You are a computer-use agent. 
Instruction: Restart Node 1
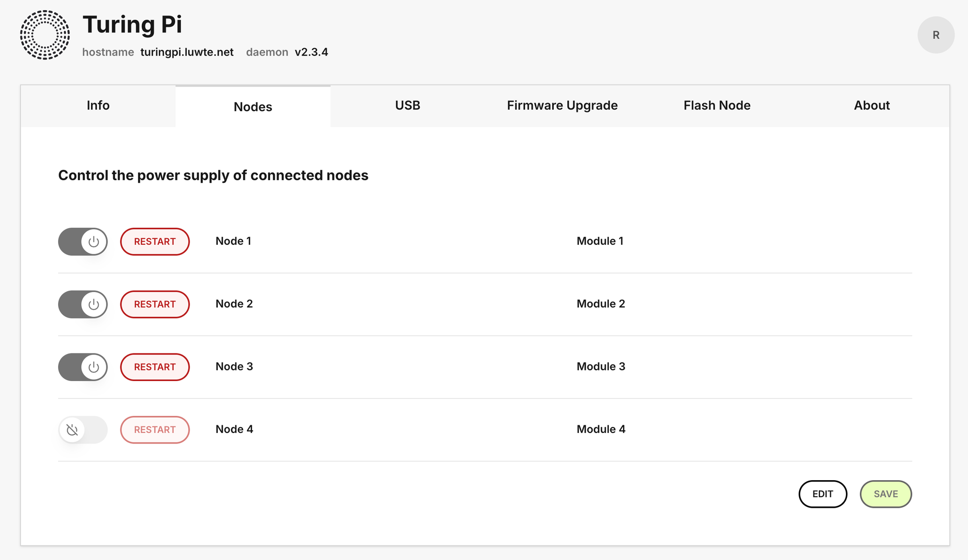click(x=154, y=241)
